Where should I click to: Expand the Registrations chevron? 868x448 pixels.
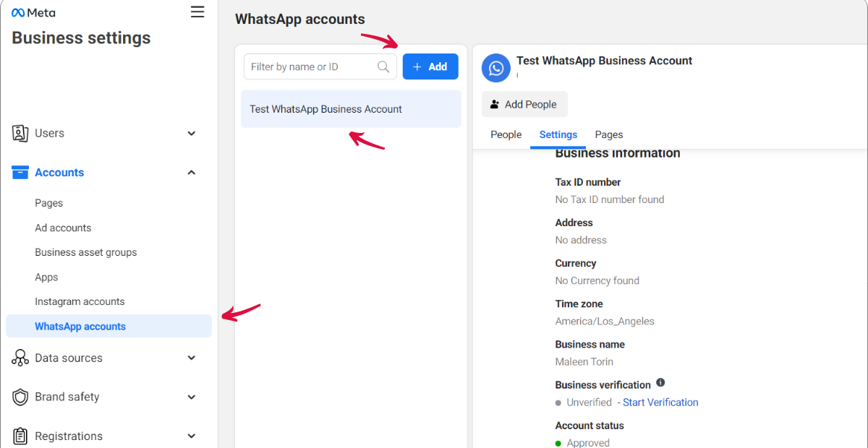pos(192,436)
